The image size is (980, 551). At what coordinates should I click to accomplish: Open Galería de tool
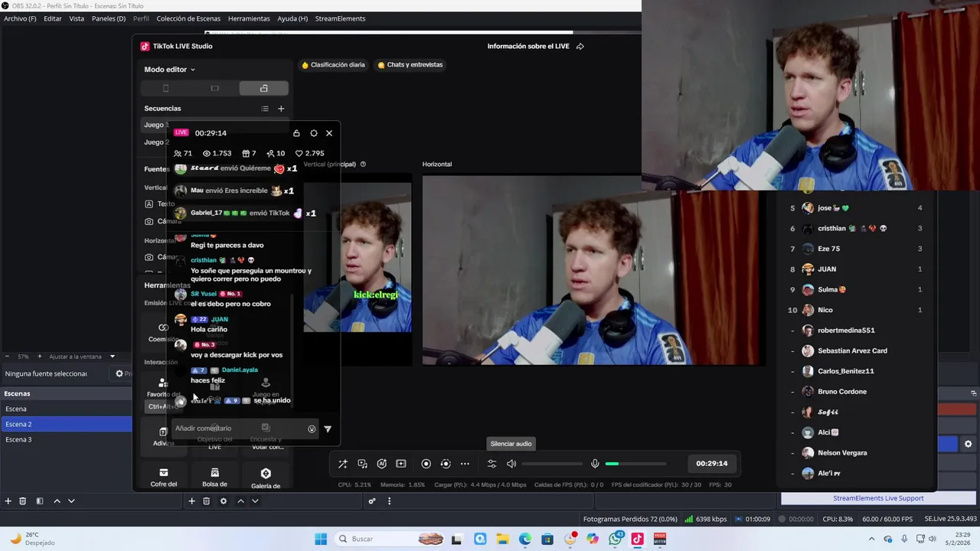[x=266, y=478]
